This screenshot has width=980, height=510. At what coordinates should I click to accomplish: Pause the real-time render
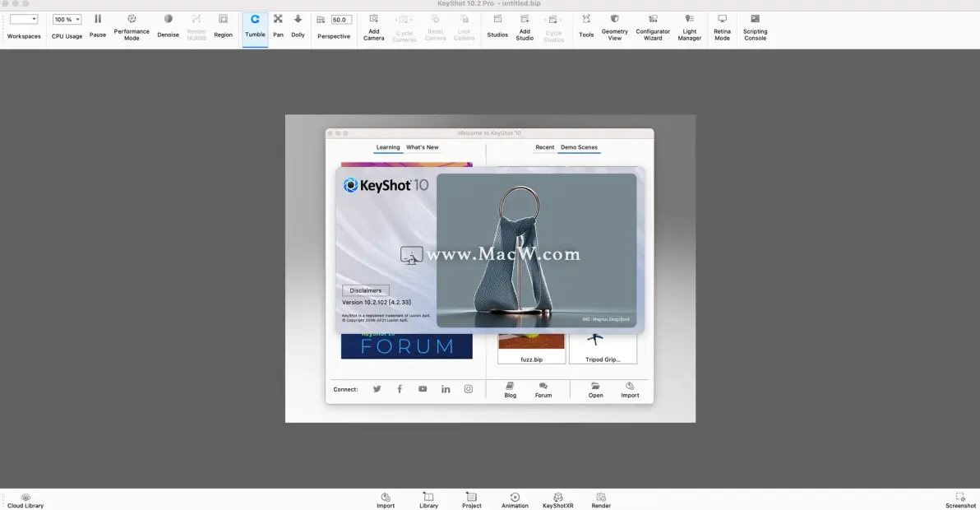point(98,26)
